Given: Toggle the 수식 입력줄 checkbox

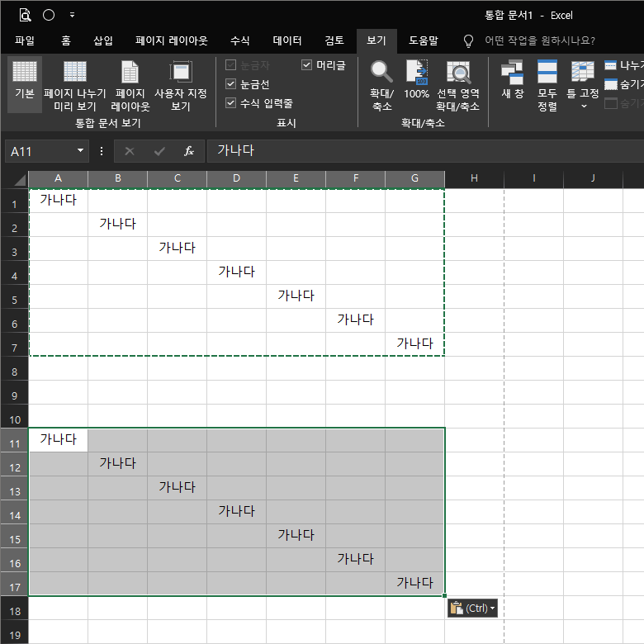Looking at the screenshot, I should click(231, 103).
